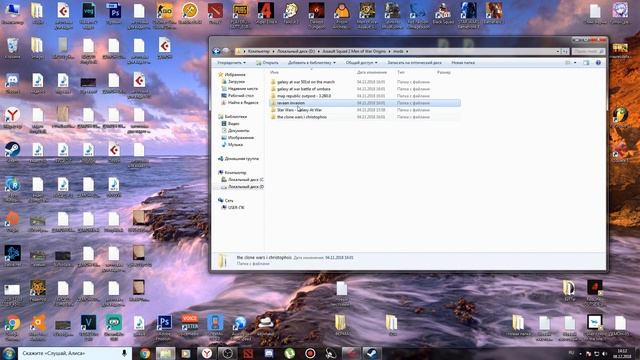Open the CS:GO desktop shortcut
This screenshot has height=360, width=640.
(x=164, y=14)
